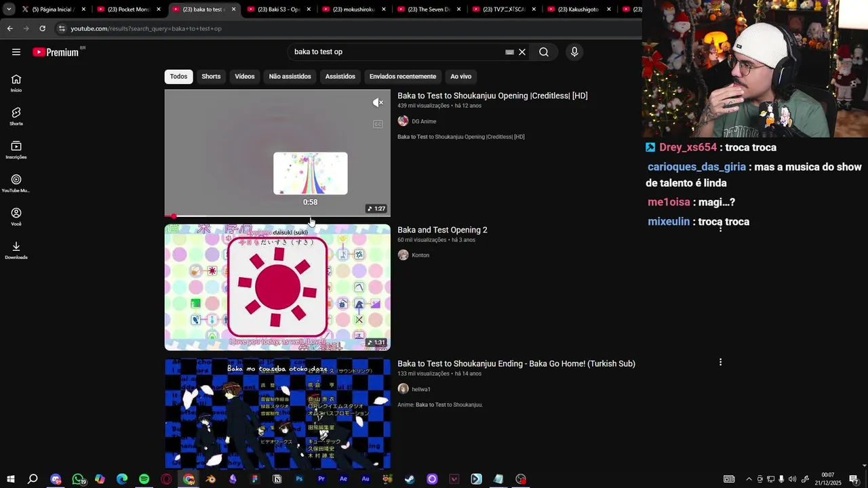Open volume control in system tray
The height and width of the screenshot is (488, 868).
pos(792,479)
